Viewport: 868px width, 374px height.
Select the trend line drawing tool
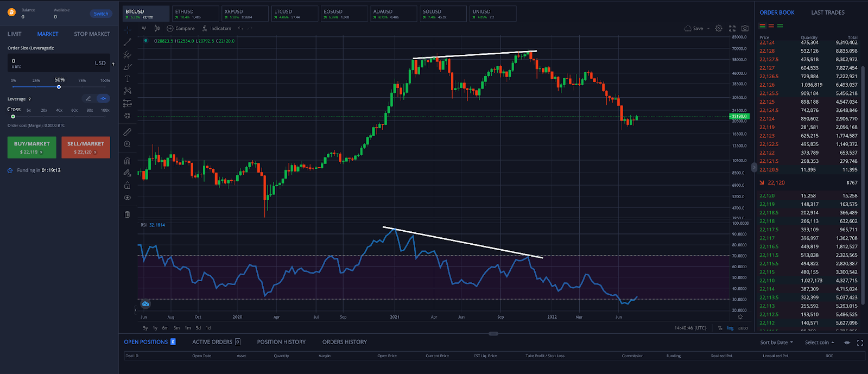(x=128, y=42)
